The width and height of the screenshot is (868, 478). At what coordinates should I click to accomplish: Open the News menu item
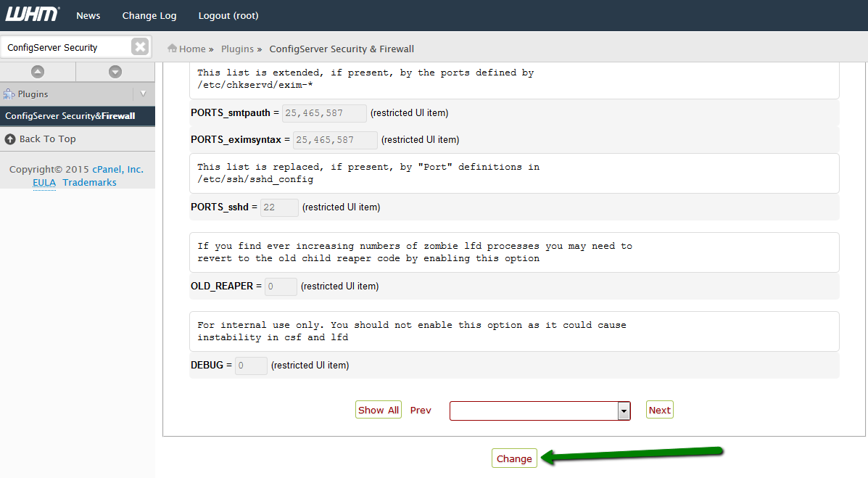[88, 15]
